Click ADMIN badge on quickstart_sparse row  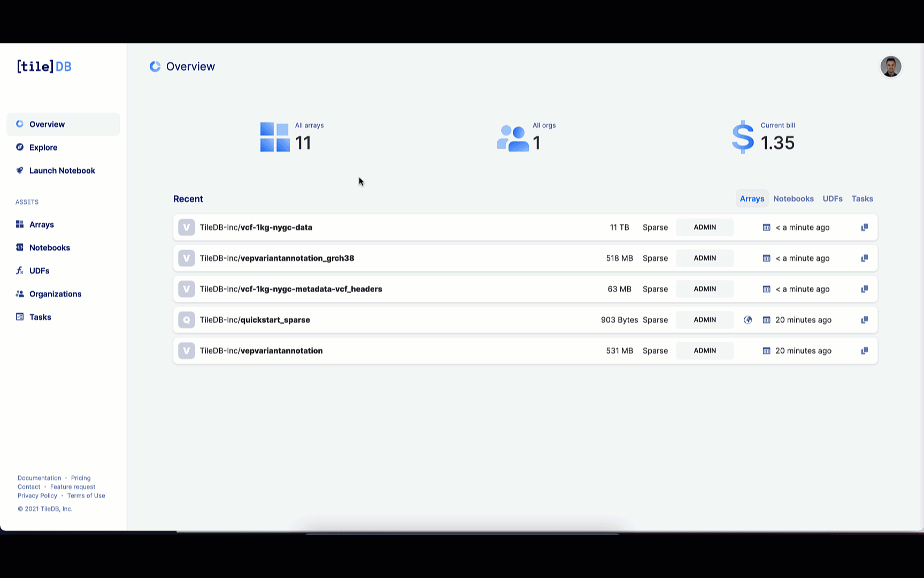coord(705,320)
